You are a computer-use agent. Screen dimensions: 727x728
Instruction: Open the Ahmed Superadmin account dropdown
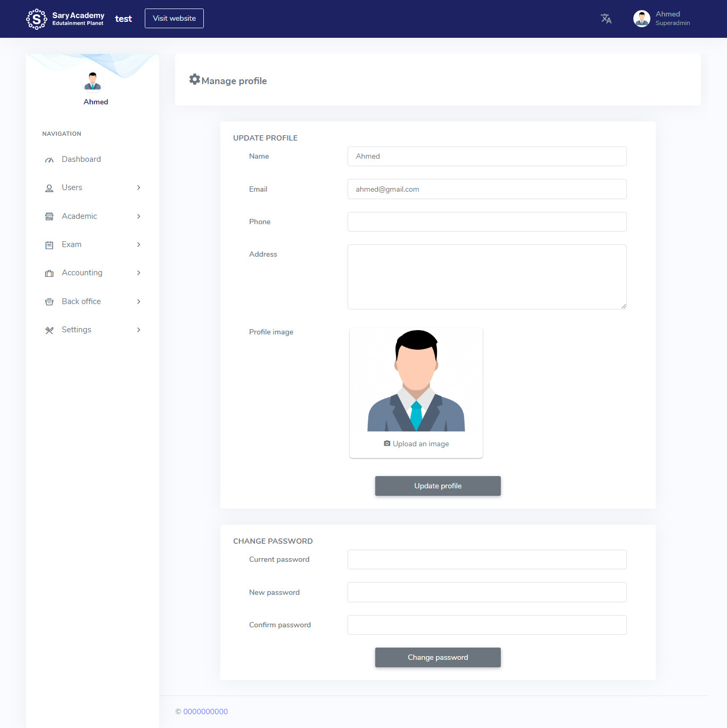(x=662, y=19)
